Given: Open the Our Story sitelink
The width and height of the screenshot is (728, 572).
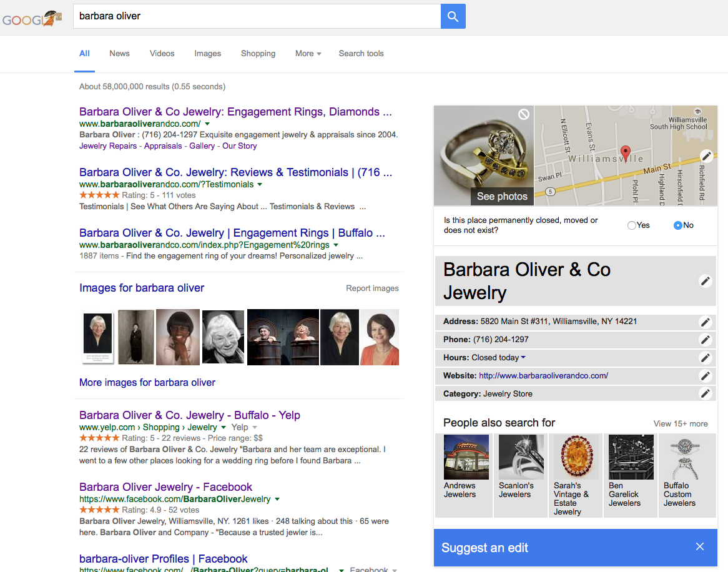Looking at the screenshot, I should coord(240,145).
